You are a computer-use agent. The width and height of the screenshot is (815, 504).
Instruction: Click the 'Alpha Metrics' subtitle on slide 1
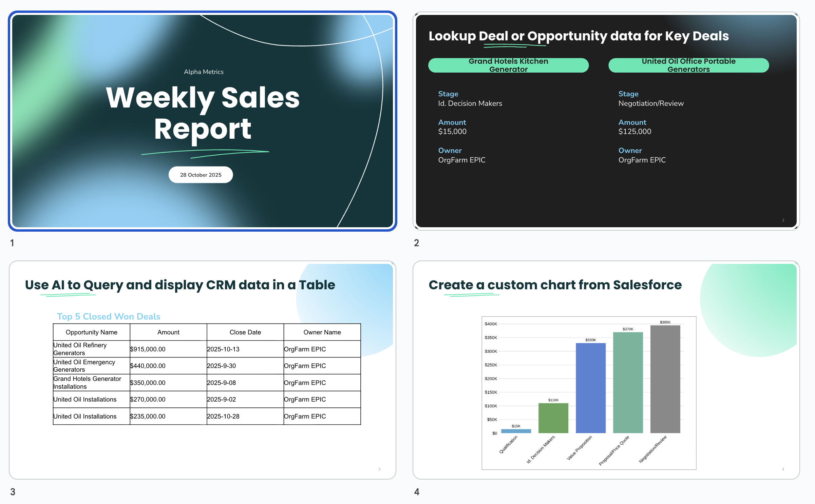point(204,72)
